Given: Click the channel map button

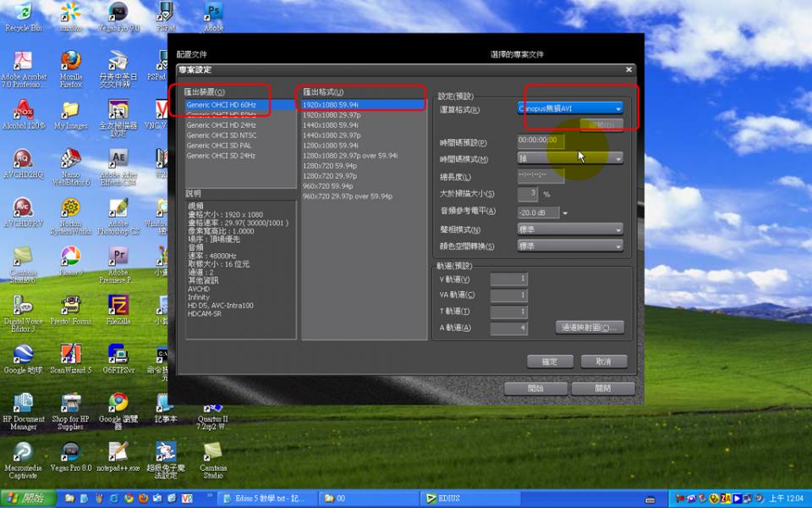Looking at the screenshot, I should point(590,327).
